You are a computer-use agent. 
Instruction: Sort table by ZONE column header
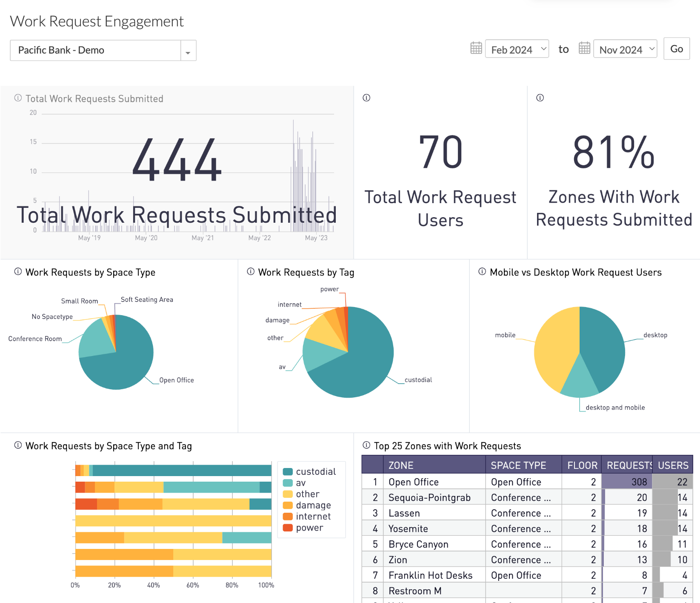pos(401,465)
